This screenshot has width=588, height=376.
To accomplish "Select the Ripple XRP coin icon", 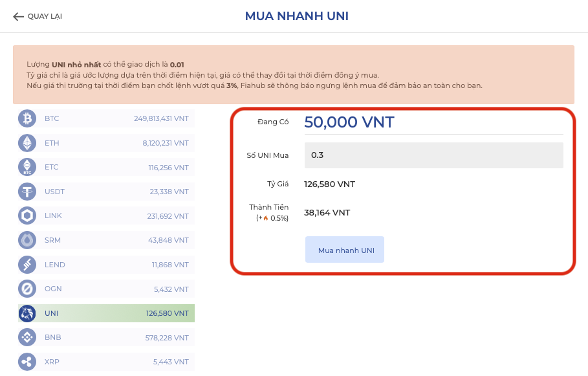I will point(27,362).
